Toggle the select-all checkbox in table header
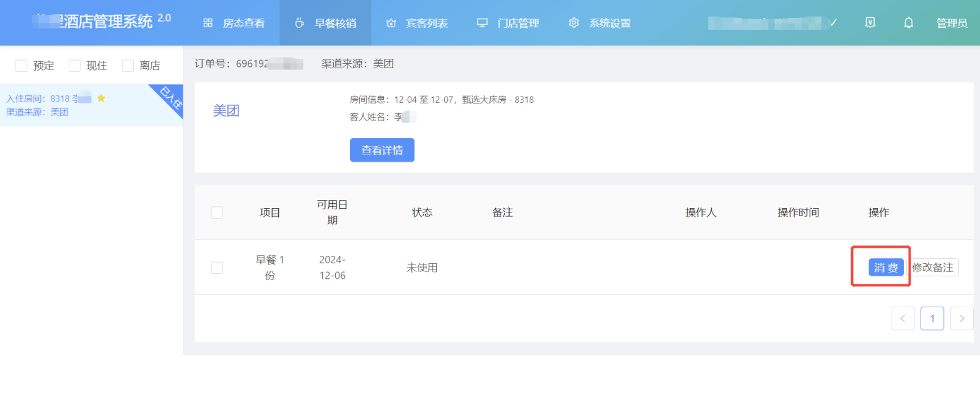The image size is (980, 402). tap(217, 212)
